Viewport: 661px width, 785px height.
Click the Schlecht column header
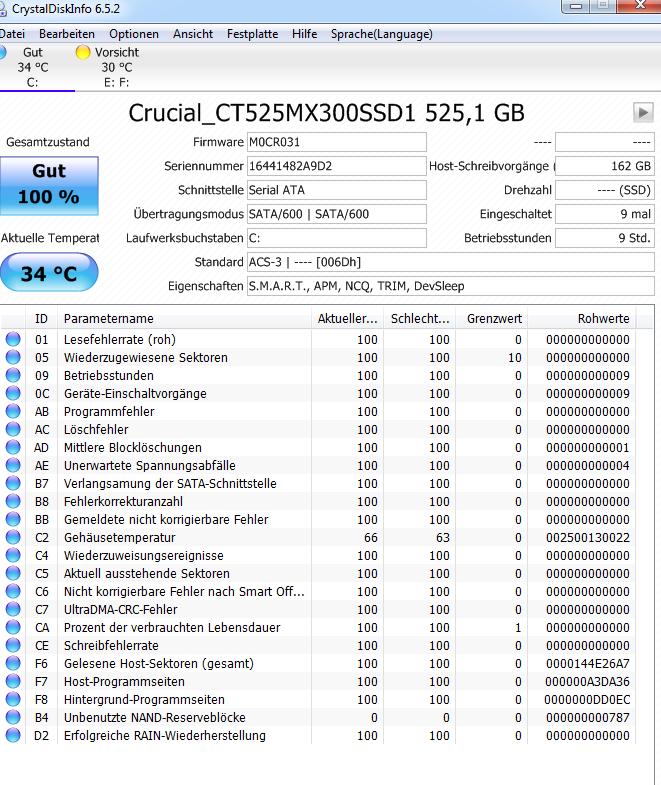[x=420, y=318]
